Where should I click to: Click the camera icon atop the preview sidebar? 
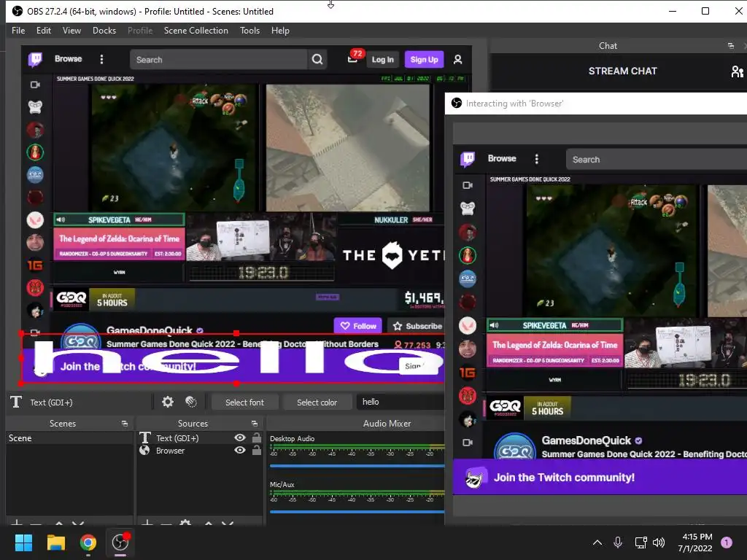point(35,85)
